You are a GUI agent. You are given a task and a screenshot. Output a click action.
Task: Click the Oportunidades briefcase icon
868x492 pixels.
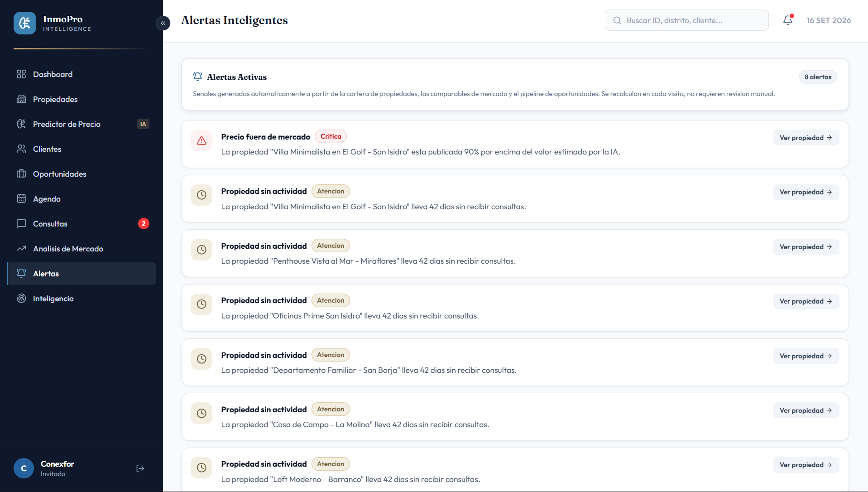click(x=21, y=174)
